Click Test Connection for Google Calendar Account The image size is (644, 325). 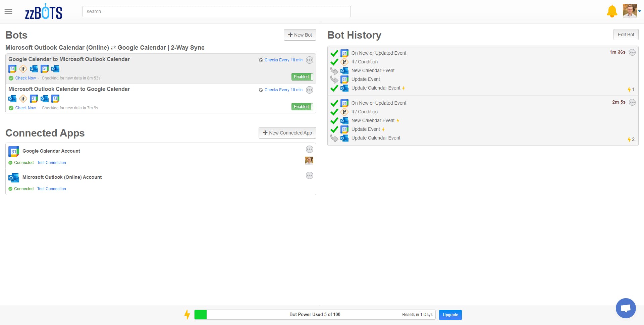click(52, 163)
